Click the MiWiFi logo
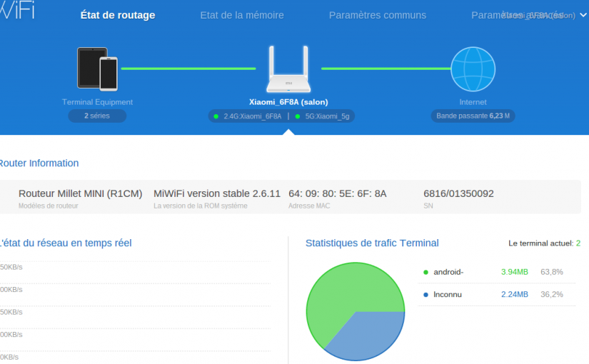589x364 pixels. pos(17,10)
